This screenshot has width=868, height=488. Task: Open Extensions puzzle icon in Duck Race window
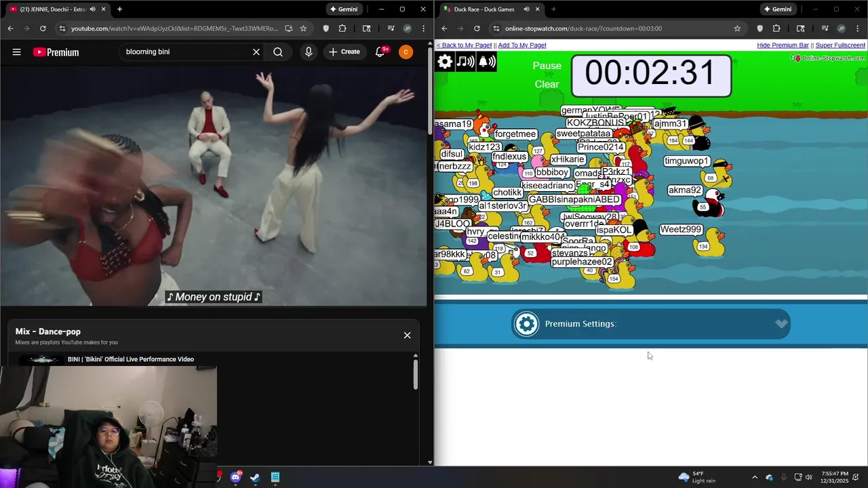(x=776, y=28)
